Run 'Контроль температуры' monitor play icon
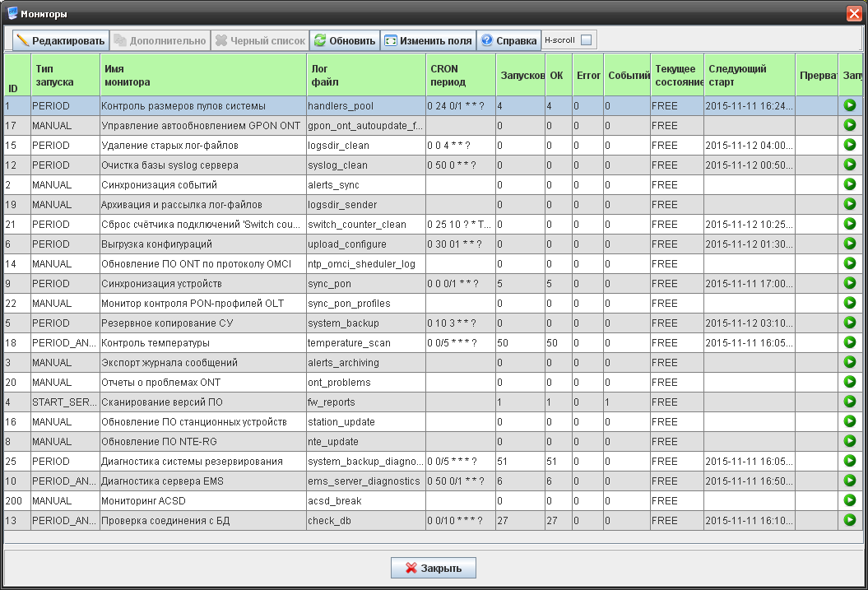868x590 pixels. tap(850, 342)
